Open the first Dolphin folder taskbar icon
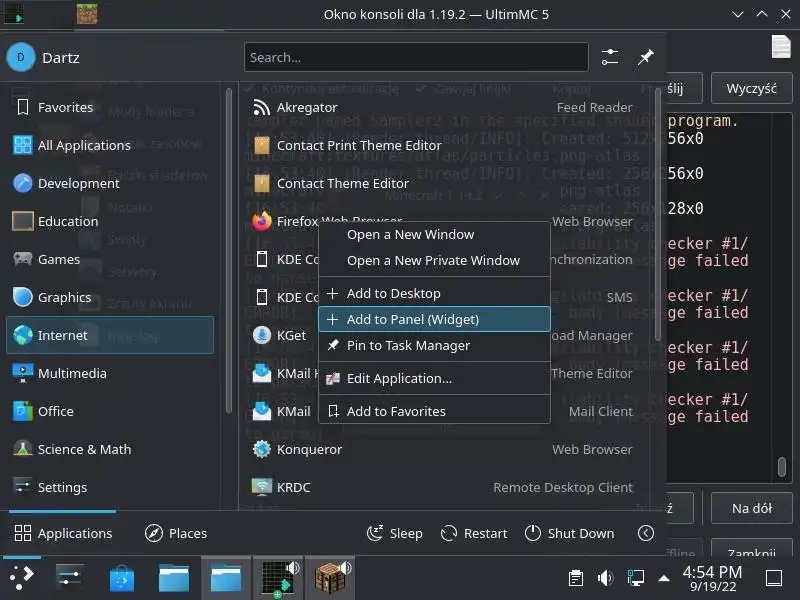This screenshot has width=800, height=600. 173,578
